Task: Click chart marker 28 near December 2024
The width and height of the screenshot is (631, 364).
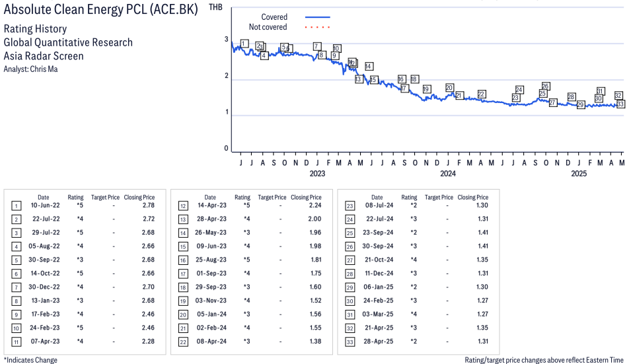Action: (x=572, y=97)
